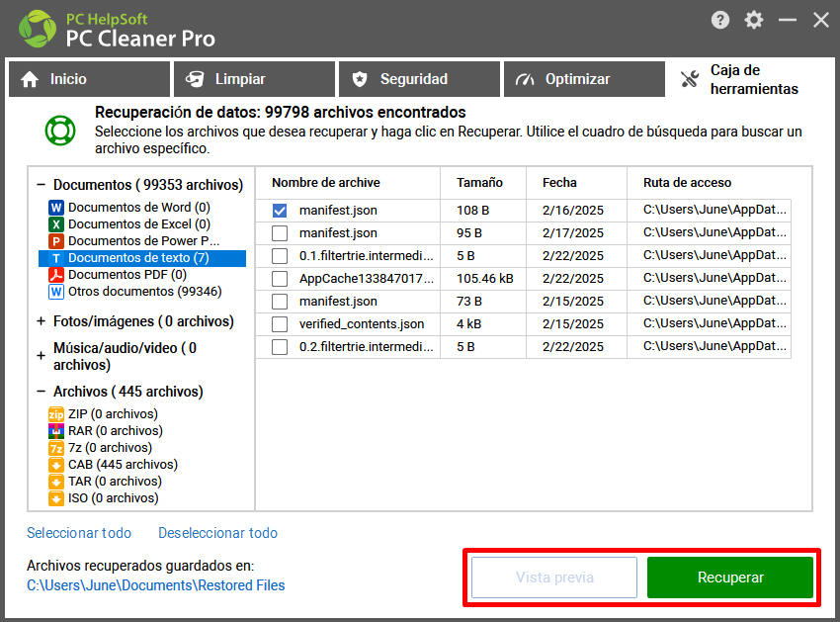Sort by the Nombre de archive column

click(348, 183)
